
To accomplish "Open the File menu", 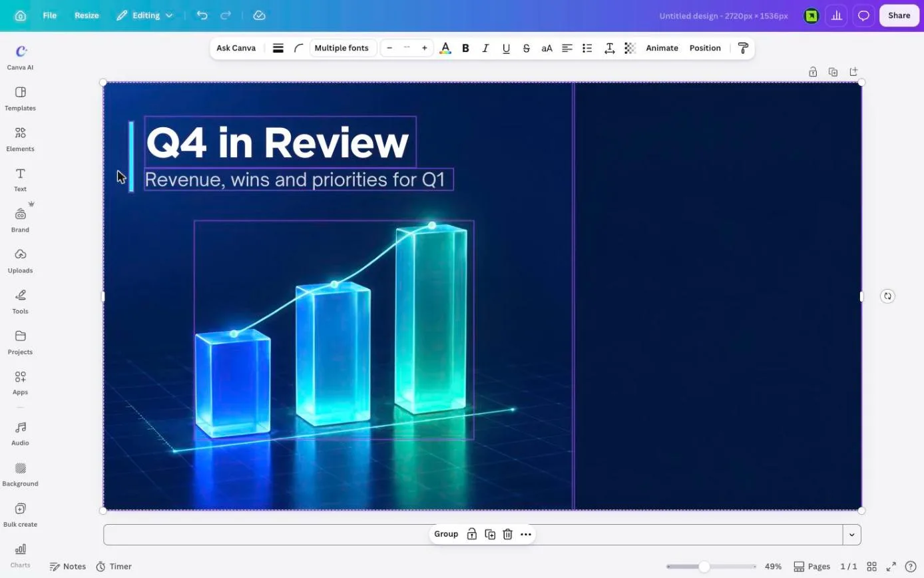I will point(50,15).
